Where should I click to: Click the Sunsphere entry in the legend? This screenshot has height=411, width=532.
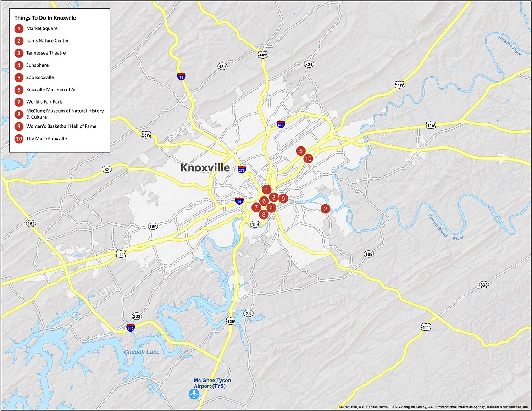(x=37, y=65)
